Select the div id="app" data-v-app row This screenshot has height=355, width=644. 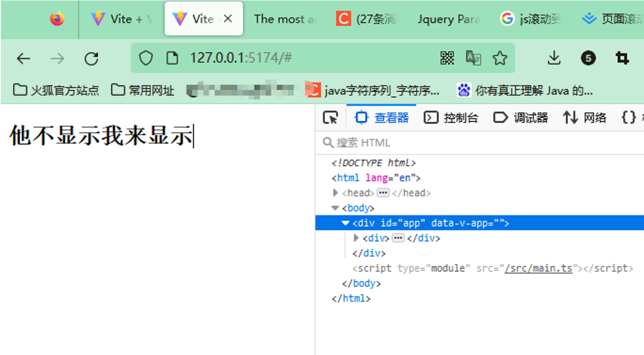480,223
